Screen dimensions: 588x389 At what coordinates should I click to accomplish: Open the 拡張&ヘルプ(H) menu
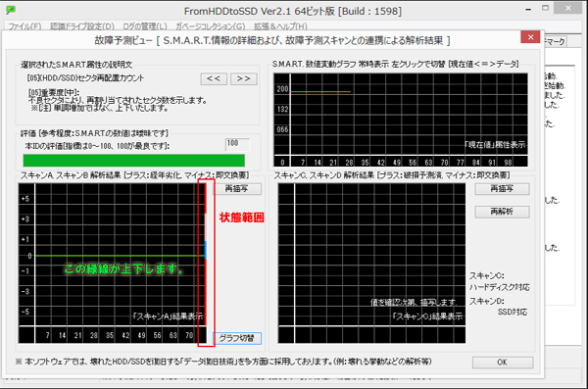[x=280, y=26]
